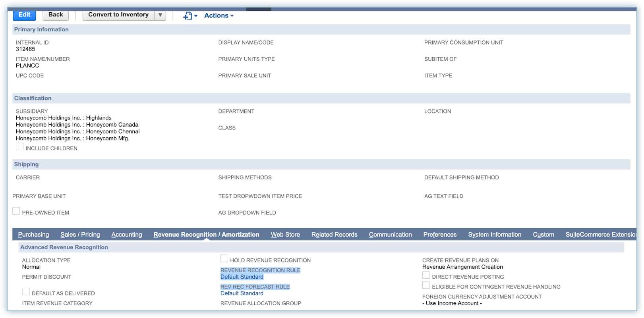Check Eligible for Contingent Revenue Handling
The width and height of the screenshot is (644, 318).
pos(426,285)
